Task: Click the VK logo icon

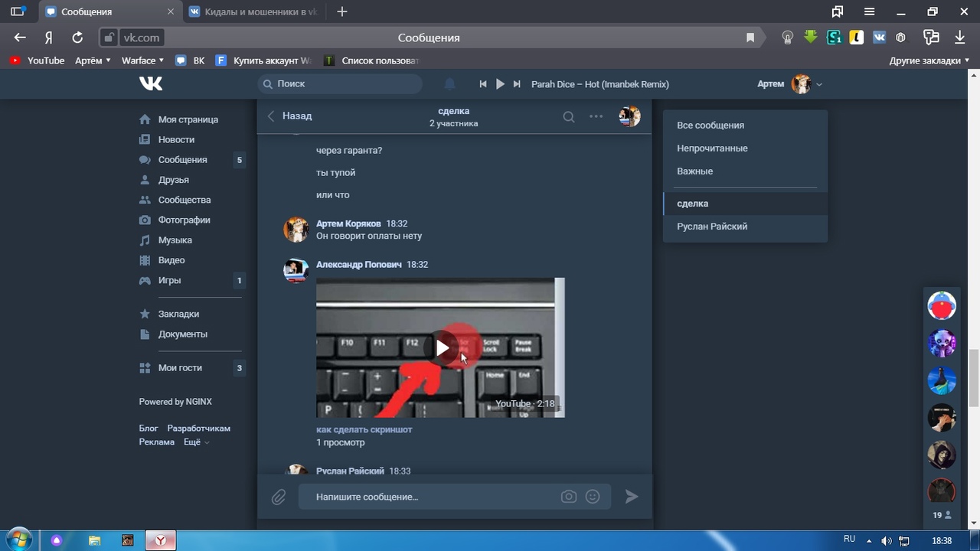Action: [151, 83]
